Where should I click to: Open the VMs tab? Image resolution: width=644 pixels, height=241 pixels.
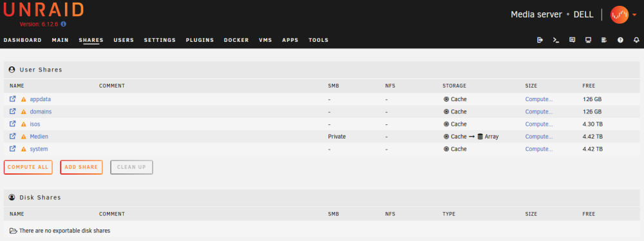(x=265, y=40)
